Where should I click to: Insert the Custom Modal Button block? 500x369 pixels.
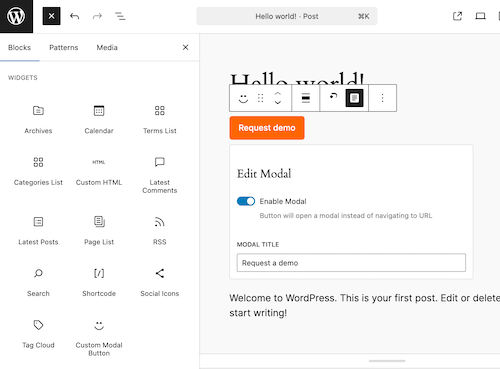point(99,338)
